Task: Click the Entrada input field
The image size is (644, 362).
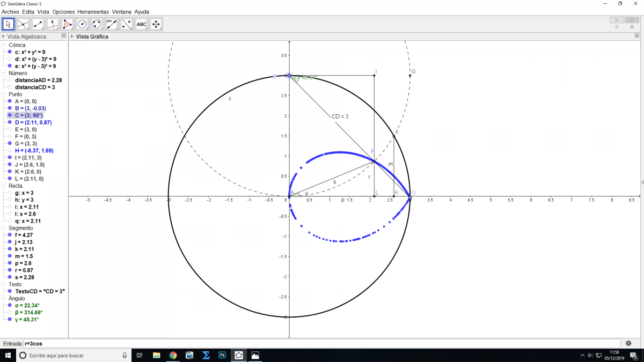Action: tap(322, 343)
